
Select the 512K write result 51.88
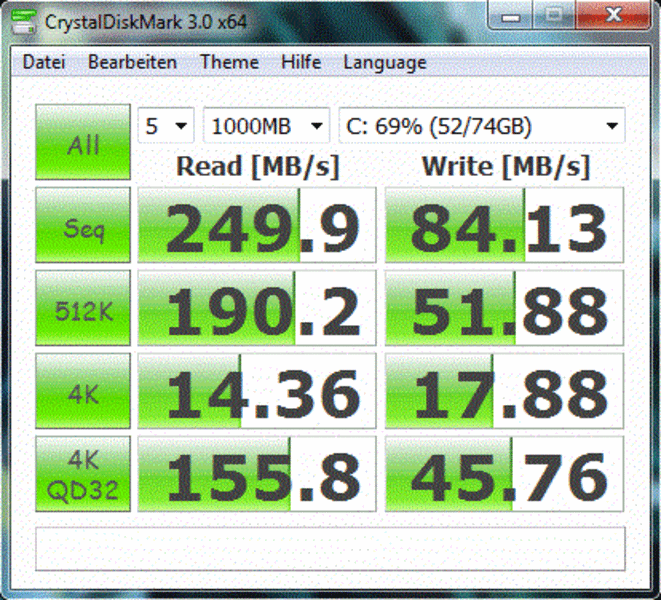click(504, 308)
